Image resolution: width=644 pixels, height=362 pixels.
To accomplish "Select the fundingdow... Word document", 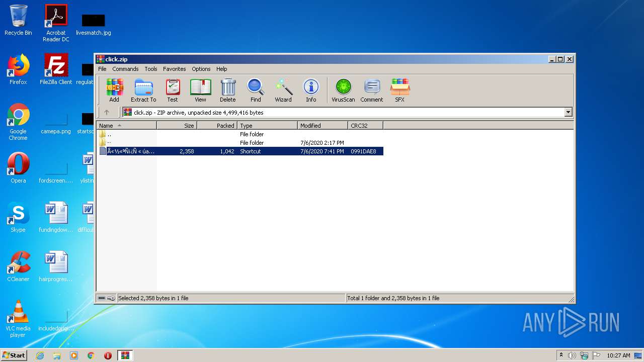I will click(56, 217).
